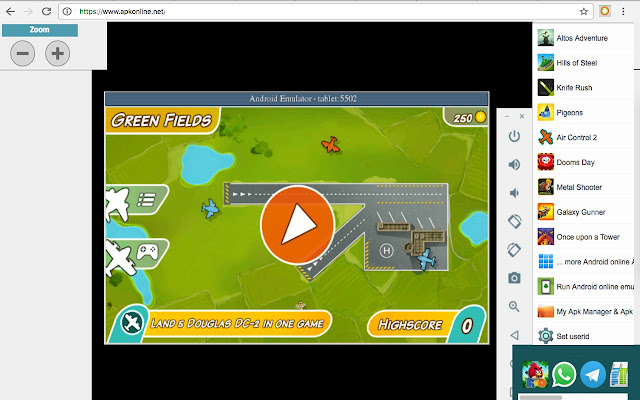This screenshot has height=400, width=640.
Task: Rotate emulator screen left
Action: [x=514, y=221]
